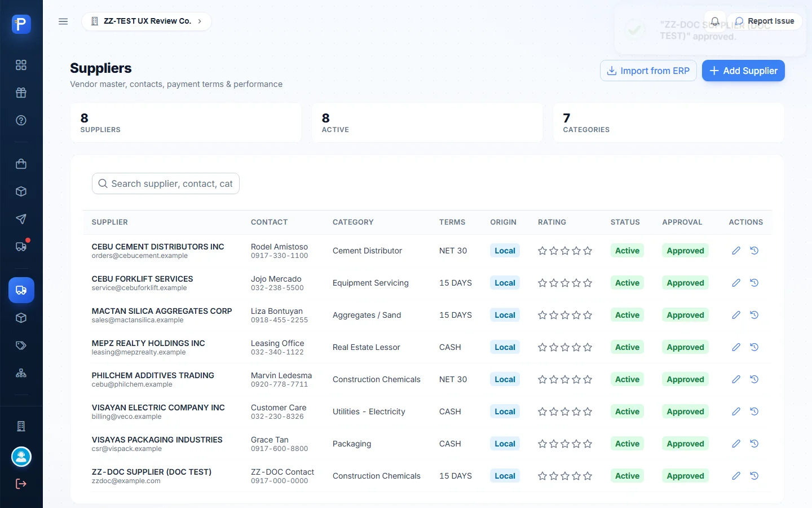812x508 pixels.
Task: Edit PHILCHEM ADDITIVES TRADING with pencil icon
Action: pos(736,379)
